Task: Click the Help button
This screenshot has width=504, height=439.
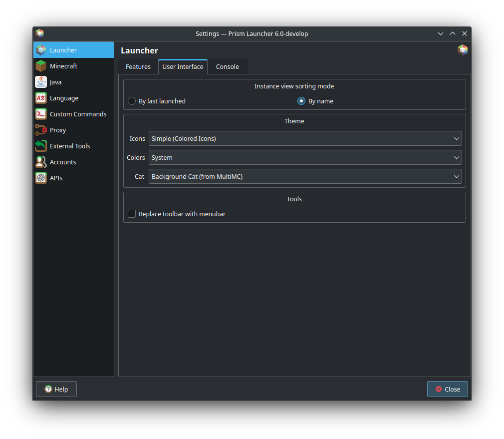Action: [x=56, y=389]
